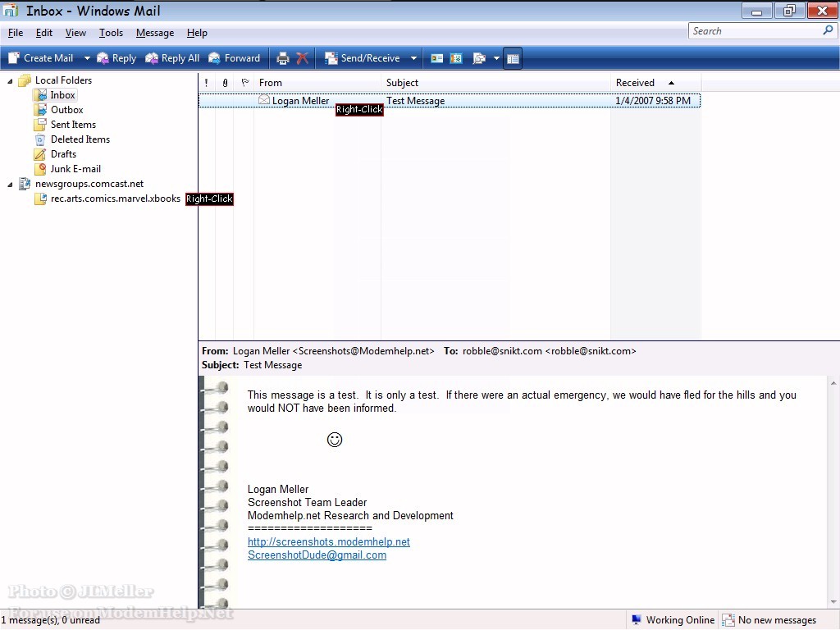Reply to the selected message

click(x=116, y=58)
